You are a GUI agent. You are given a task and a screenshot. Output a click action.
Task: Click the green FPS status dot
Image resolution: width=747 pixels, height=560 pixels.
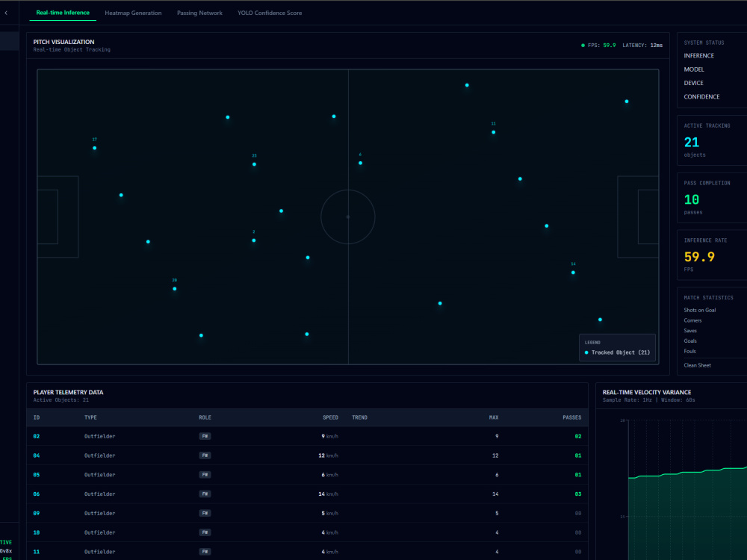583,46
